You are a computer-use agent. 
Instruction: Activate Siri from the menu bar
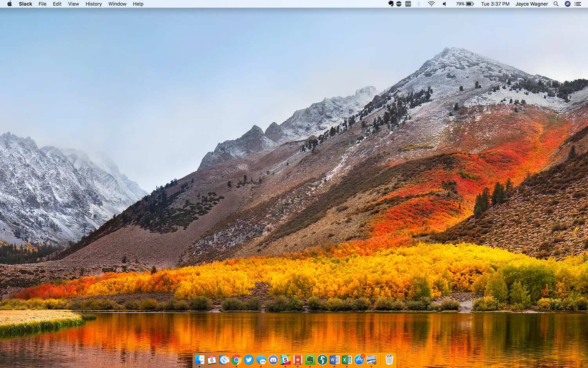[568, 4]
